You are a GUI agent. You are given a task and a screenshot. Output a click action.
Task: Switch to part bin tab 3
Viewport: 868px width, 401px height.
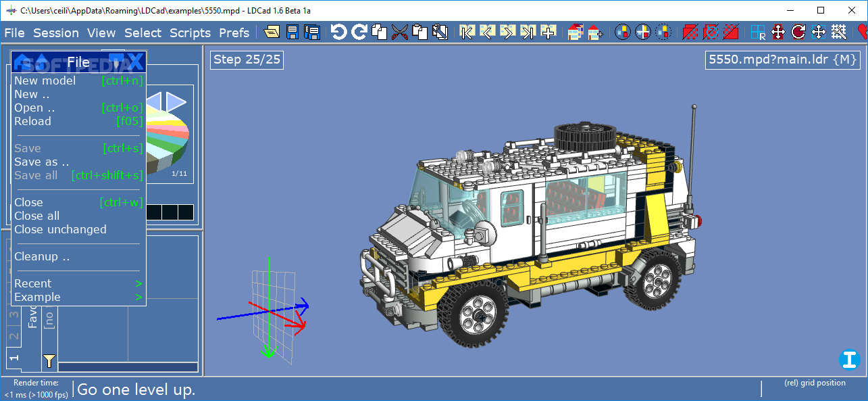coord(14,315)
